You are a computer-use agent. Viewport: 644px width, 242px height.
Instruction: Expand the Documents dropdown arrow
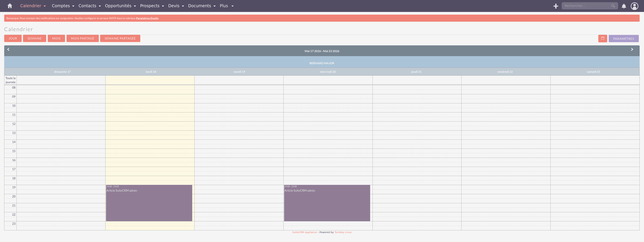pos(215,6)
